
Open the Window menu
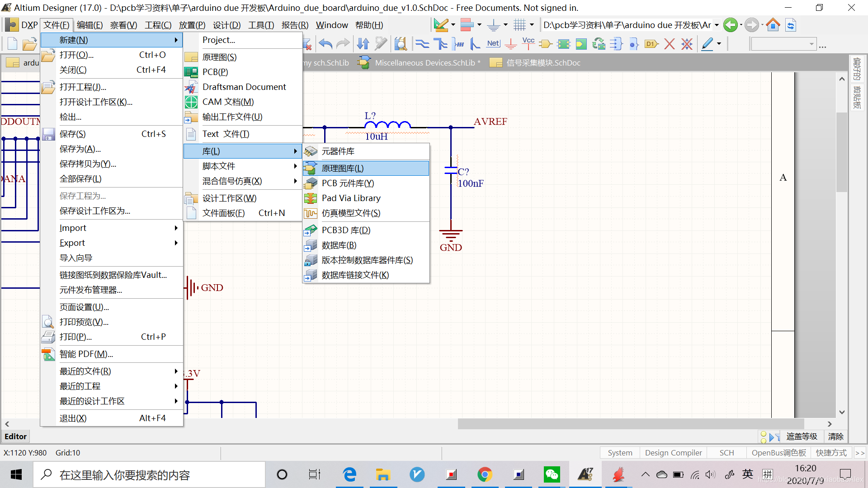pos(332,25)
